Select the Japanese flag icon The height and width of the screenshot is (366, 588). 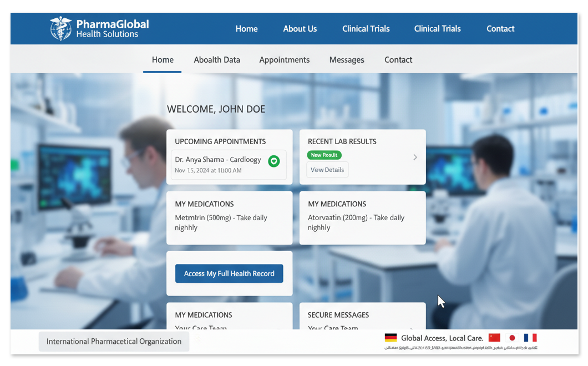click(512, 338)
